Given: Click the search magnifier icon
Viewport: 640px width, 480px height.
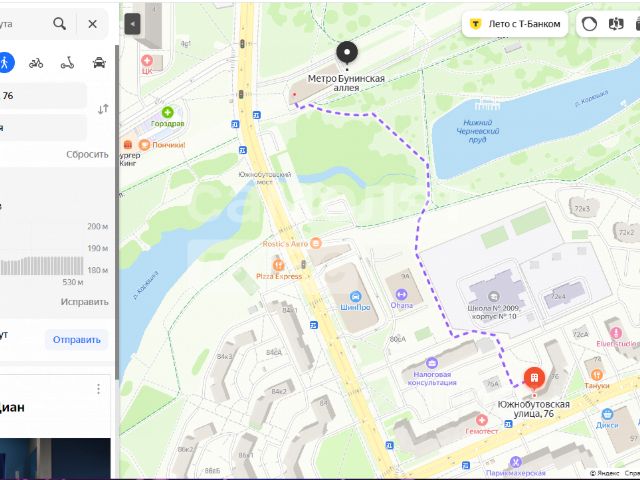Looking at the screenshot, I should (x=60, y=24).
